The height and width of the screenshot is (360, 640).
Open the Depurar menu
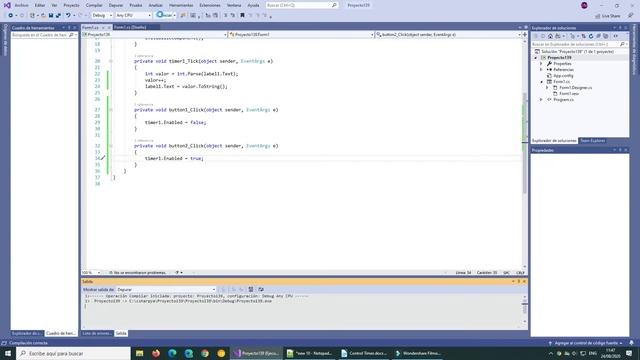116,5
